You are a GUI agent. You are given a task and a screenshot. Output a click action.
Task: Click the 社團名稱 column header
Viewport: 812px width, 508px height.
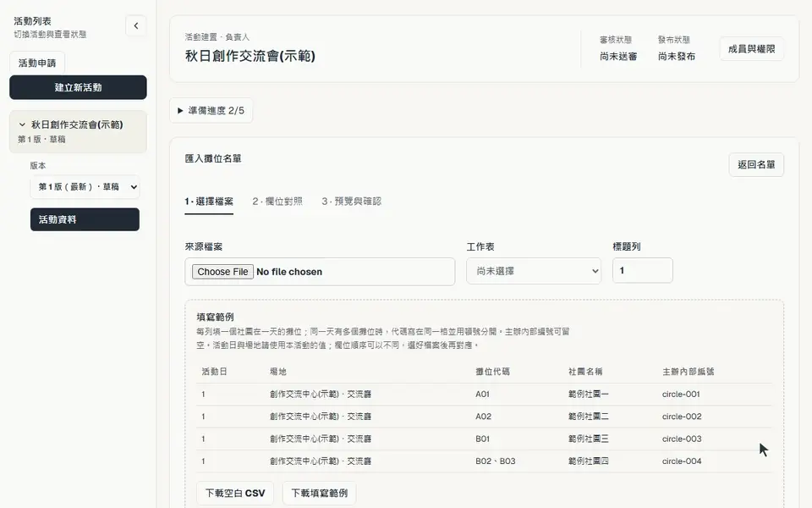coord(585,371)
